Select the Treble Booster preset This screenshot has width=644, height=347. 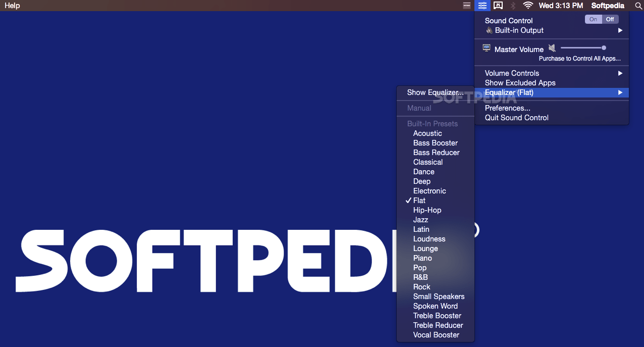pyautogui.click(x=436, y=316)
